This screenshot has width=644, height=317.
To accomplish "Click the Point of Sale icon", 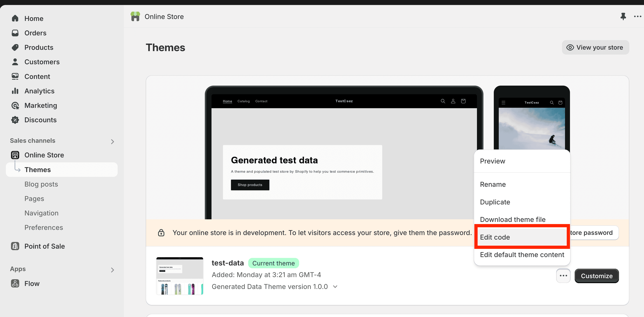I will [x=15, y=246].
